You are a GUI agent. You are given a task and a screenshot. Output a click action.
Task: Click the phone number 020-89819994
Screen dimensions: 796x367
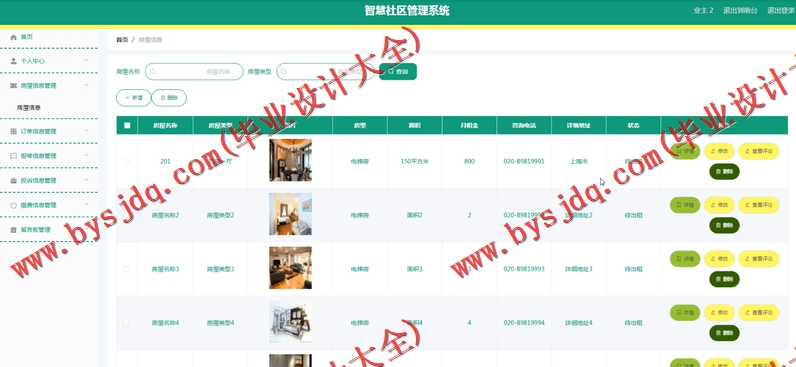point(524,323)
